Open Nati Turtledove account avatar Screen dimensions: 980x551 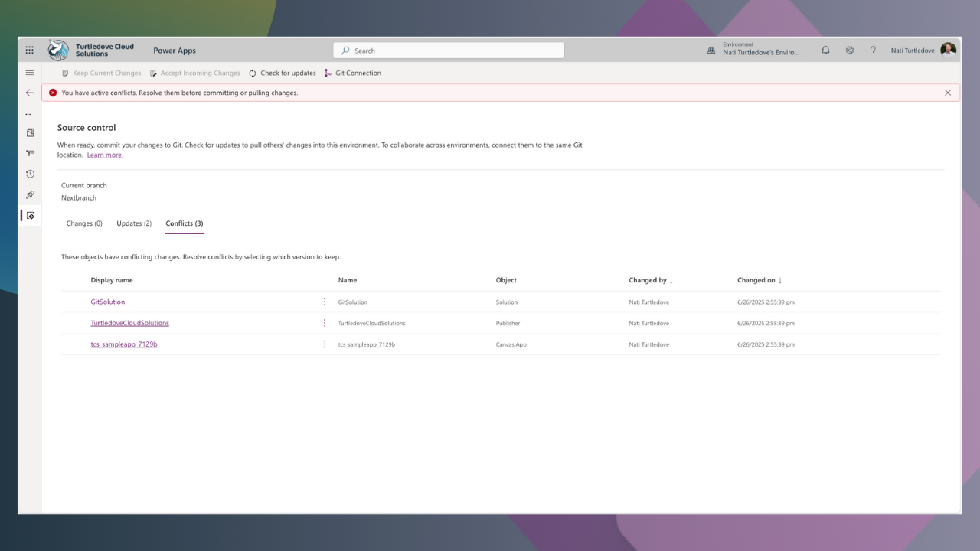(x=948, y=51)
